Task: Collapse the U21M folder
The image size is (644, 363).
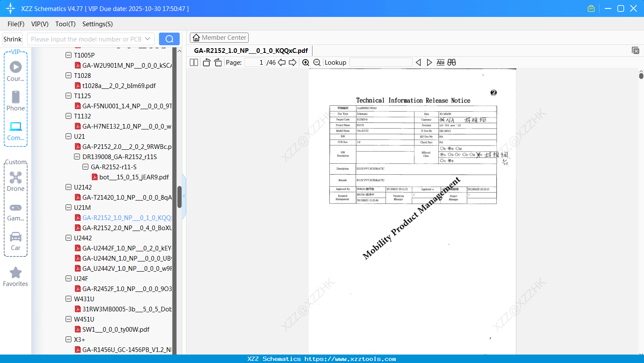Action: coord(69,207)
